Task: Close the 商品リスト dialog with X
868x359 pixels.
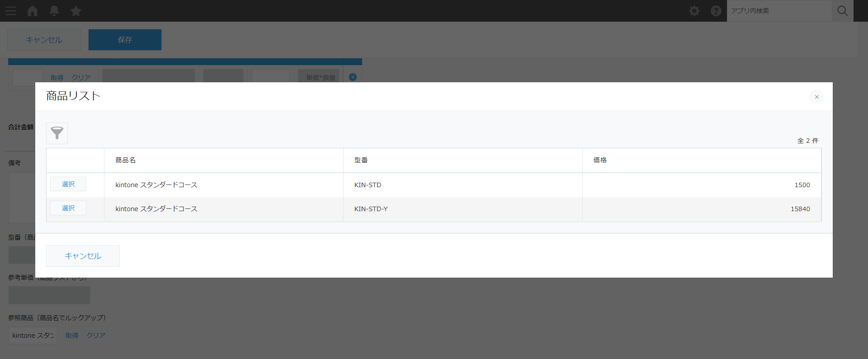Action: (x=816, y=97)
